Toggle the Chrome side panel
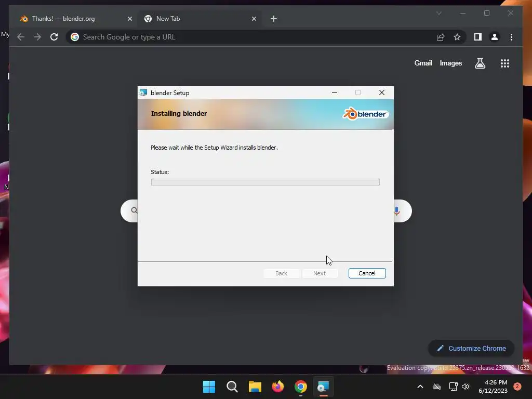This screenshot has height=399, width=532. 478,37
